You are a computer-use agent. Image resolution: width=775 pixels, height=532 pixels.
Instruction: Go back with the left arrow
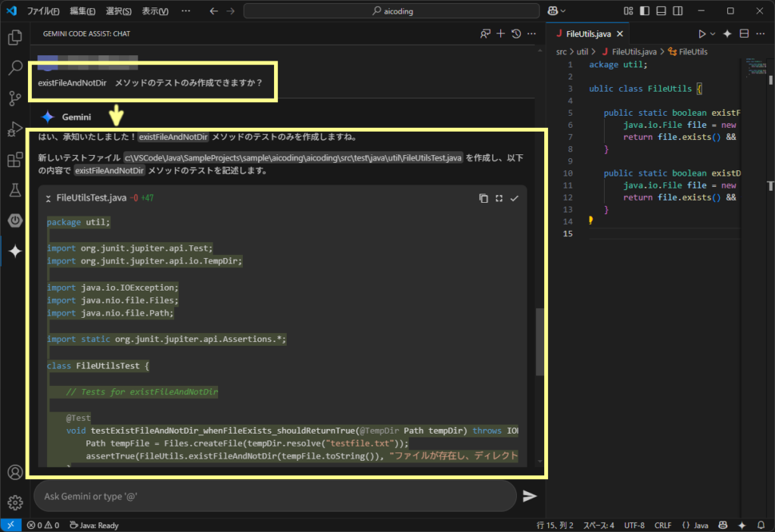(213, 11)
